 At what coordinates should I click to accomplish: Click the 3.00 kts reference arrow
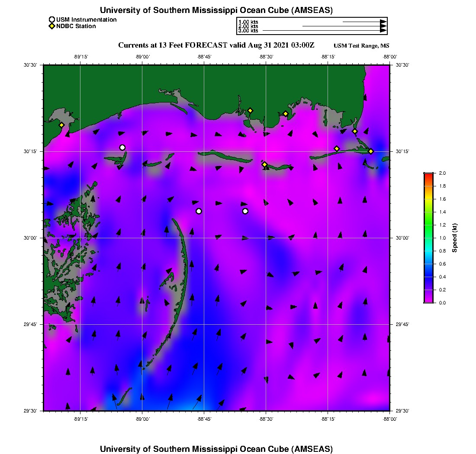(x=325, y=31)
